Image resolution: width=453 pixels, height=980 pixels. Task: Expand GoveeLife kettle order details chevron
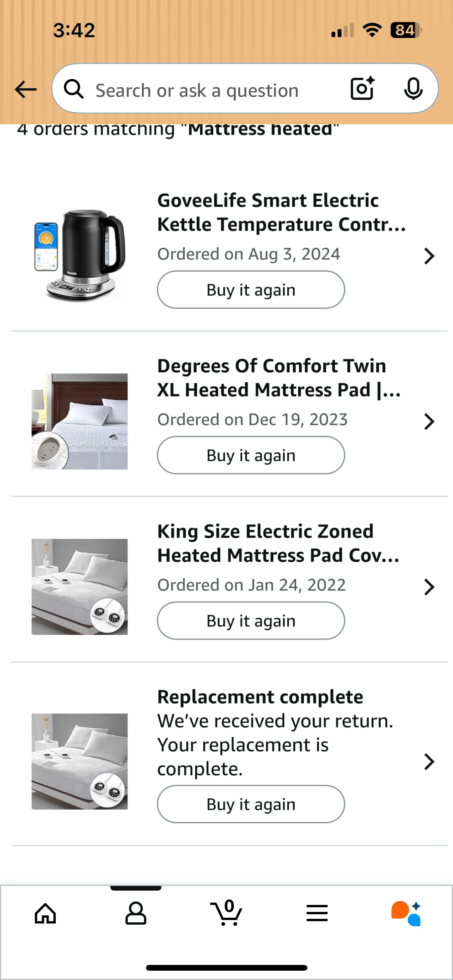coord(429,256)
